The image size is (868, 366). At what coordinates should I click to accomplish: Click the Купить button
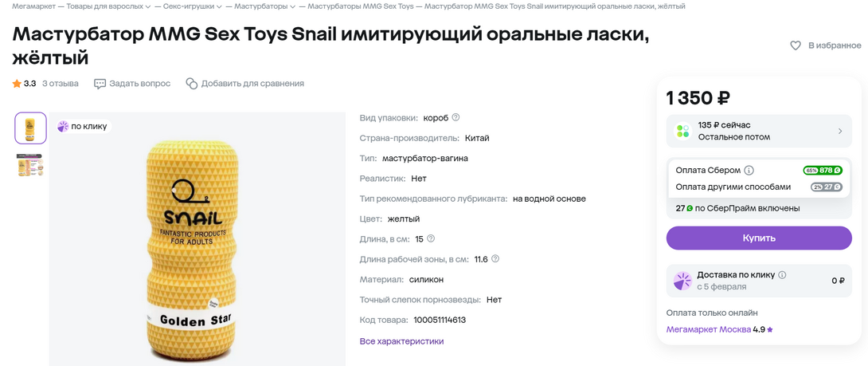click(x=759, y=238)
